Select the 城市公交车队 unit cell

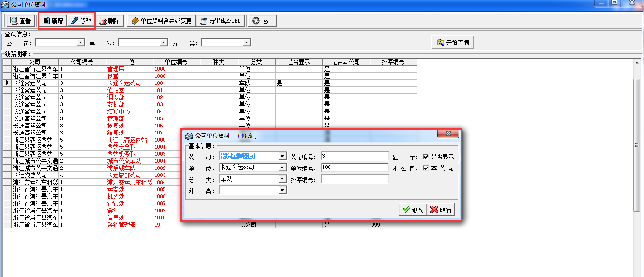coord(129,161)
